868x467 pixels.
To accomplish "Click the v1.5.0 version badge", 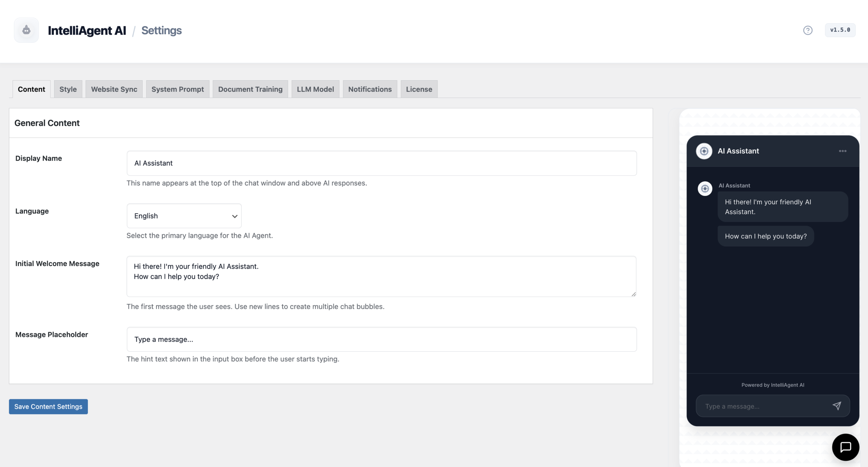I will [x=840, y=30].
